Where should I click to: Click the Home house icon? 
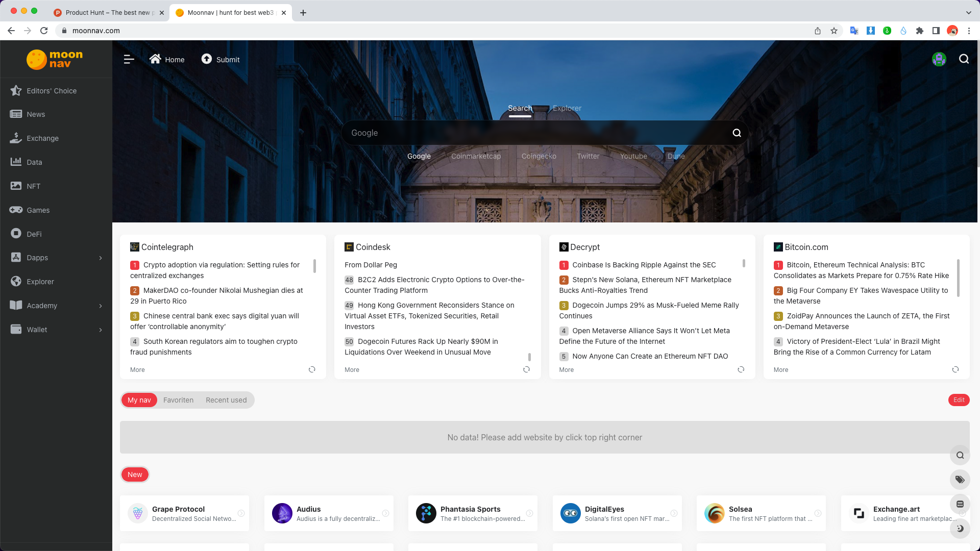(155, 59)
